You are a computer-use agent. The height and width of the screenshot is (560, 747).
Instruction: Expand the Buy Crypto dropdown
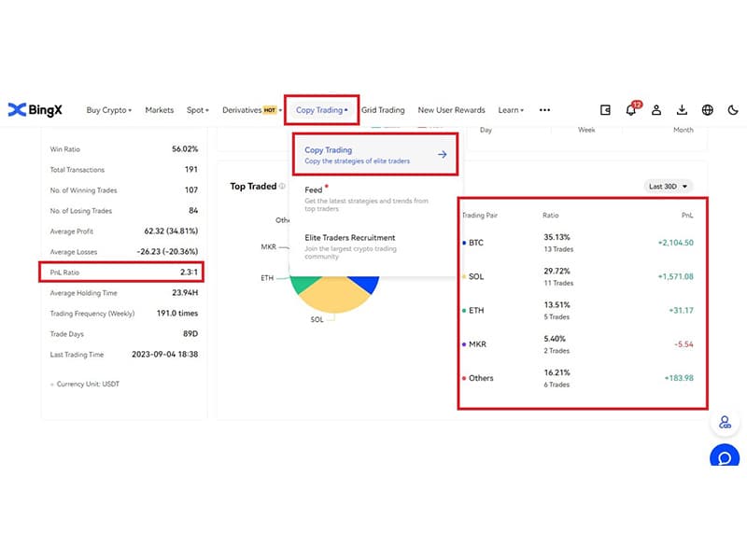click(x=108, y=110)
